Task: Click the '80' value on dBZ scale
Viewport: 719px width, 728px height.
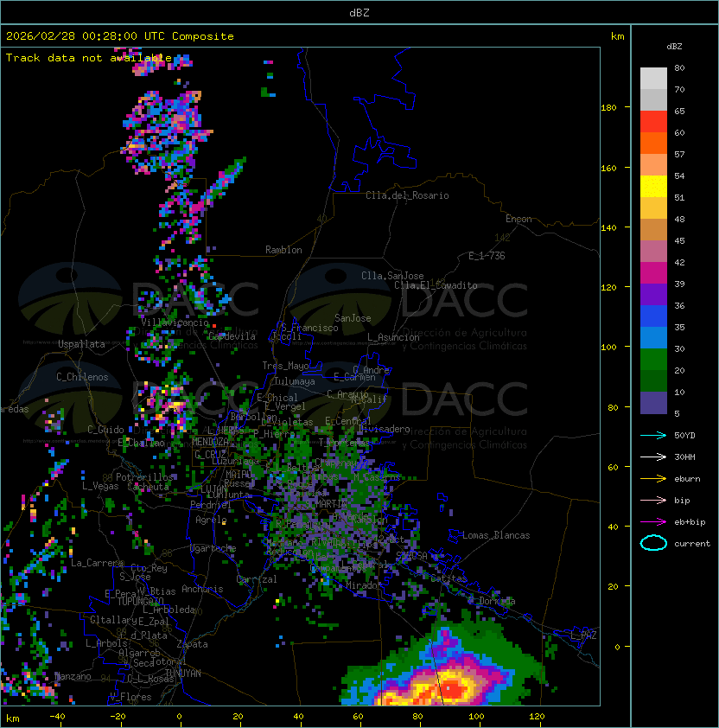Action: point(679,67)
